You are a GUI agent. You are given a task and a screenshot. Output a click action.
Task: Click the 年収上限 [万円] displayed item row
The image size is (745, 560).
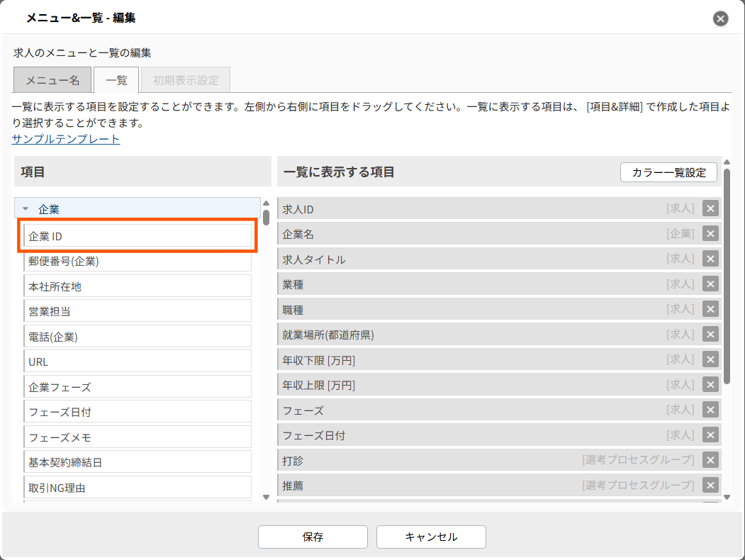499,385
